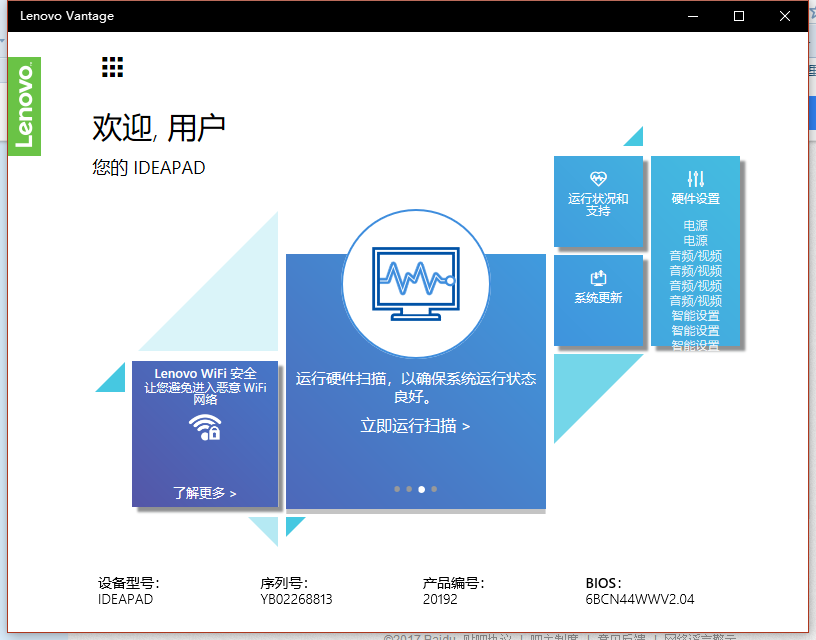Click device model value IDEAPAD

(x=125, y=599)
